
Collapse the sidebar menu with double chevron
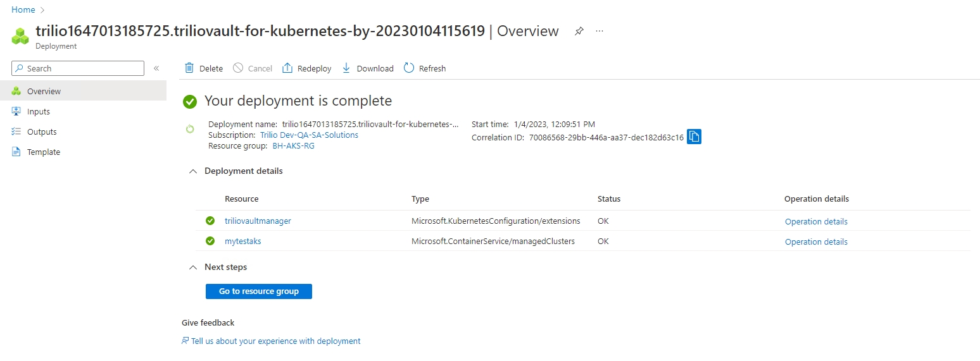tap(156, 68)
